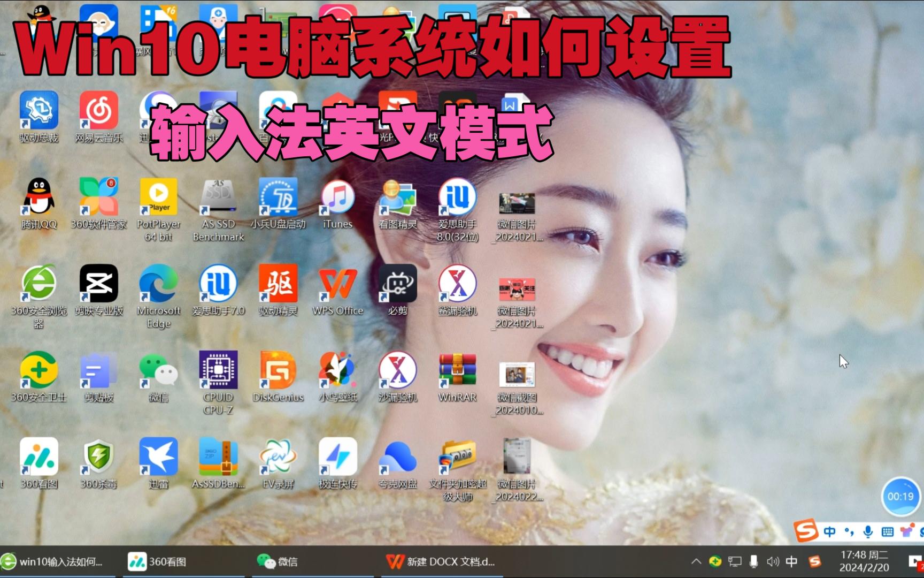
Task: Open clock and date 17:48 2024/2/20
Action: tap(864, 561)
